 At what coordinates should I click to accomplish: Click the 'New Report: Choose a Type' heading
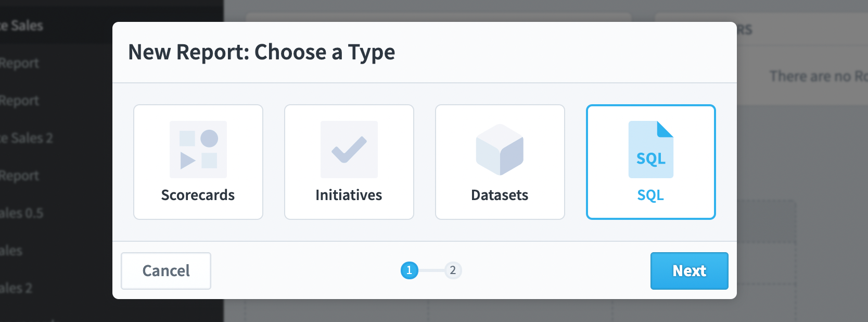[x=262, y=52]
